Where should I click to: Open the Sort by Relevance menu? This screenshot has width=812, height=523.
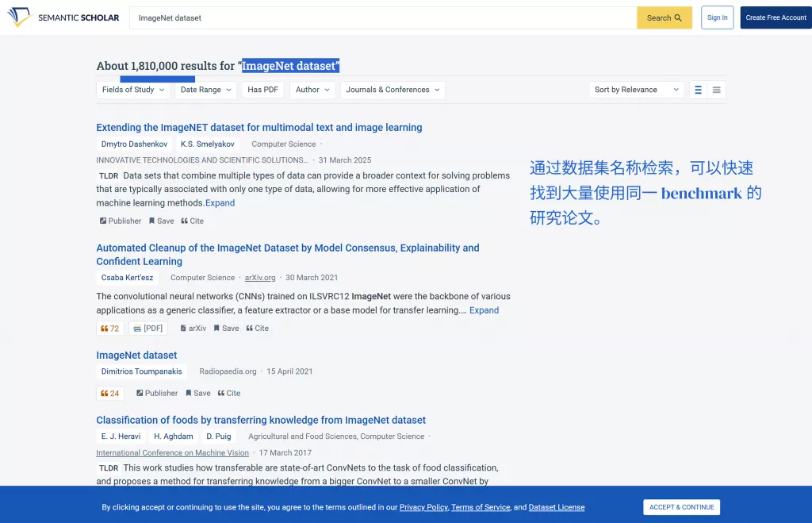[x=635, y=90]
